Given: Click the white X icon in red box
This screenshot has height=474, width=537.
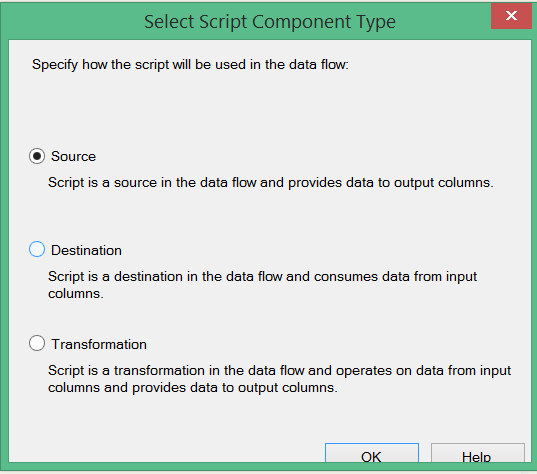Looking at the screenshot, I should click(511, 16).
